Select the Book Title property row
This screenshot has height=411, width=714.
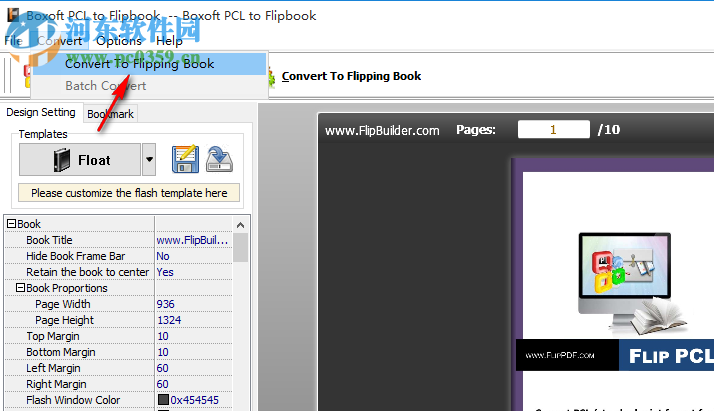tap(80, 240)
